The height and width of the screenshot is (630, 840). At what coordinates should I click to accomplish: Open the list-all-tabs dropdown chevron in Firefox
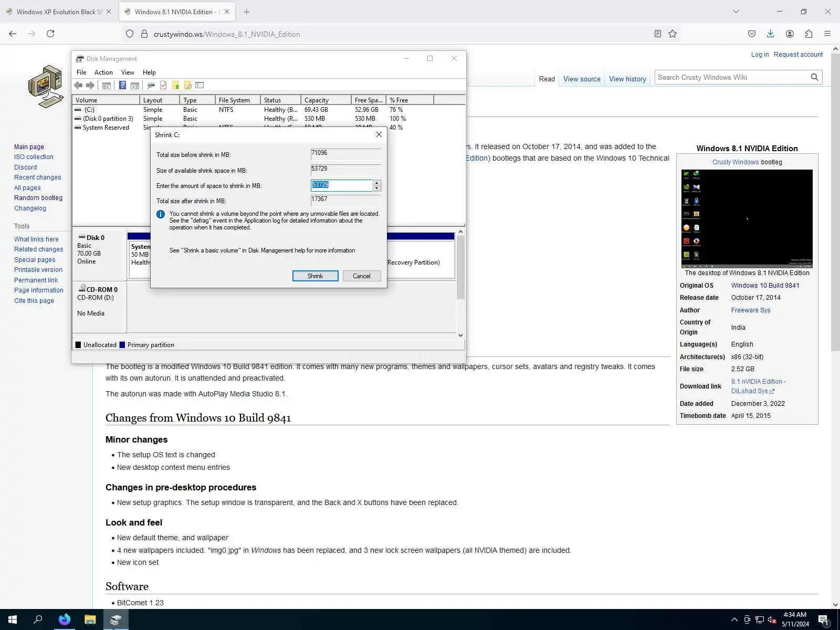tap(736, 12)
